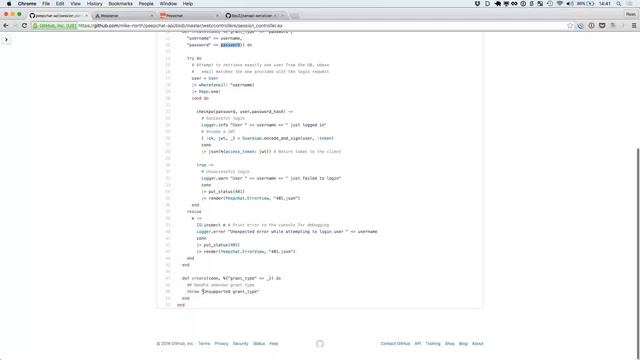Close the first GitHub tab
The image size is (640, 360).
[x=87, y=16]
